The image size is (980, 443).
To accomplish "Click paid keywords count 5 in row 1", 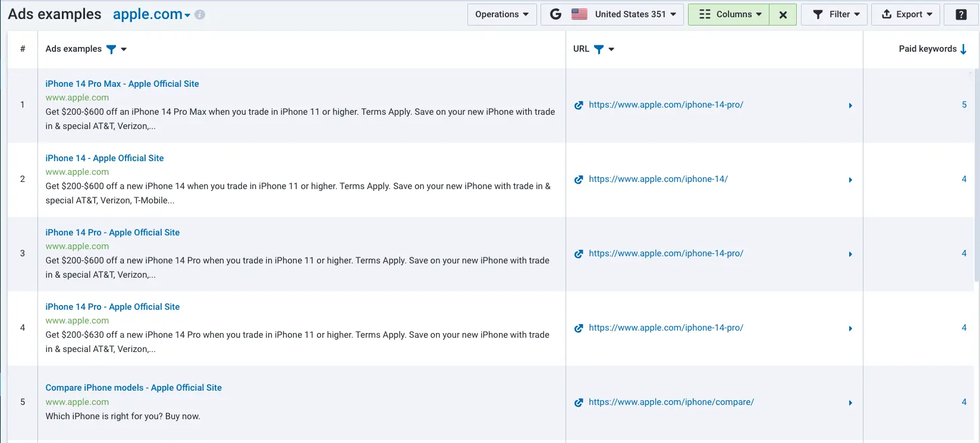I will (x=964, y=105).
